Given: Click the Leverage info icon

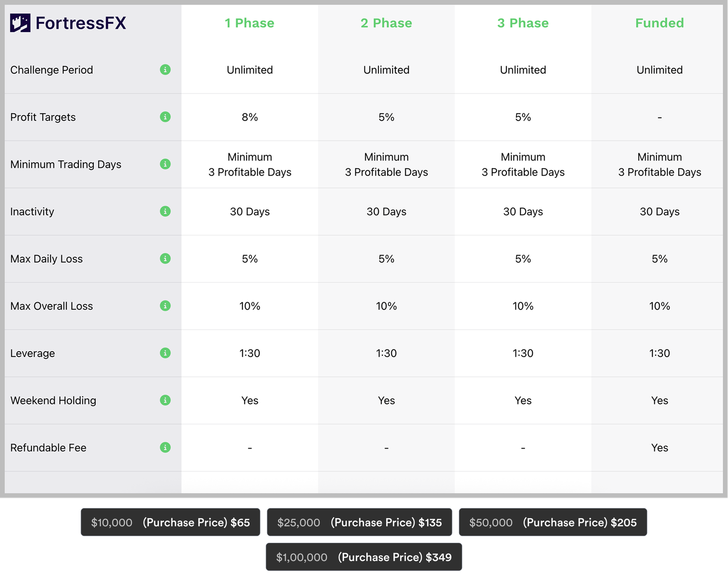Looking at the screenshot, I should (x=165, y=353).
